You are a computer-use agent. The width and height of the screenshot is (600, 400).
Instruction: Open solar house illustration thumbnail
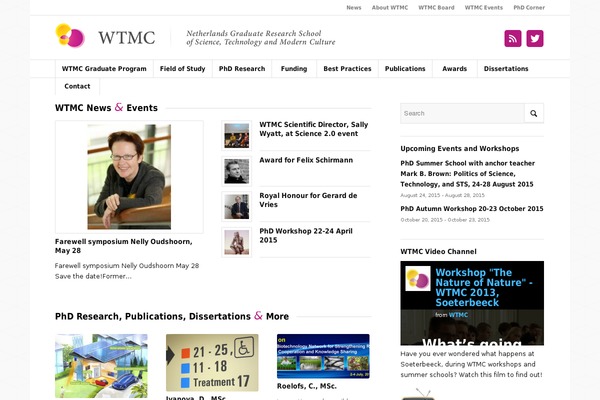101,366
